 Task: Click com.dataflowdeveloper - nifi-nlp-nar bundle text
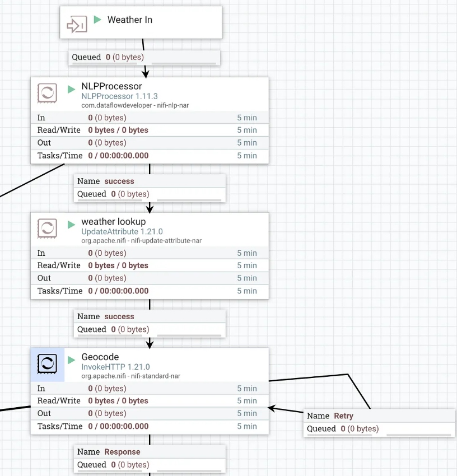(135, 105)
